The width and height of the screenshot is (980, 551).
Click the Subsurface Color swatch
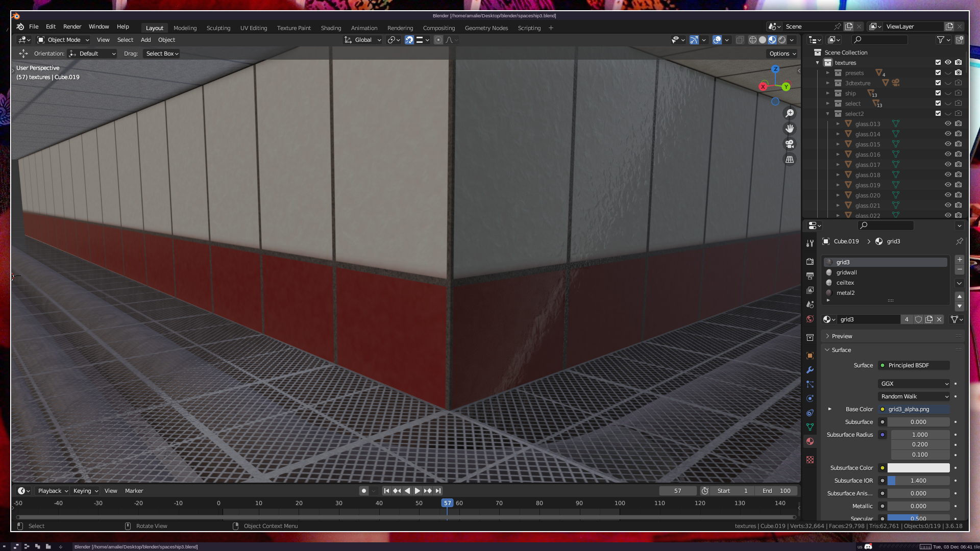(918, 468)
